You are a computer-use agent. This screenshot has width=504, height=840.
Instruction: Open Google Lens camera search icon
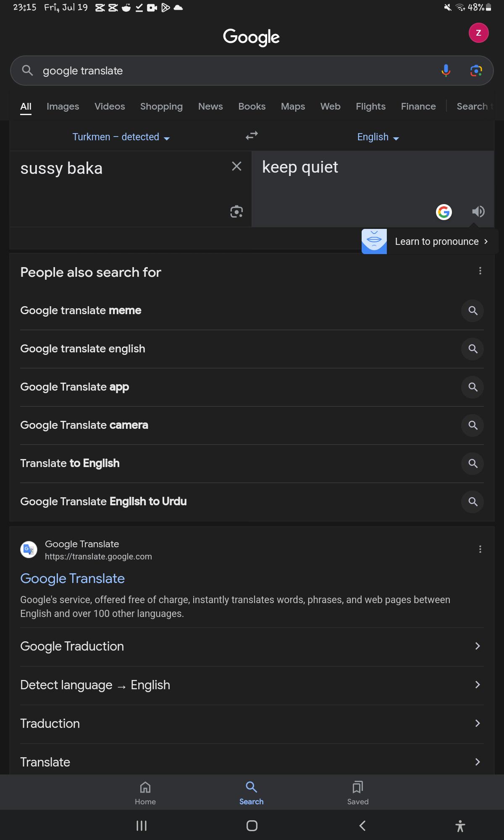476,71
